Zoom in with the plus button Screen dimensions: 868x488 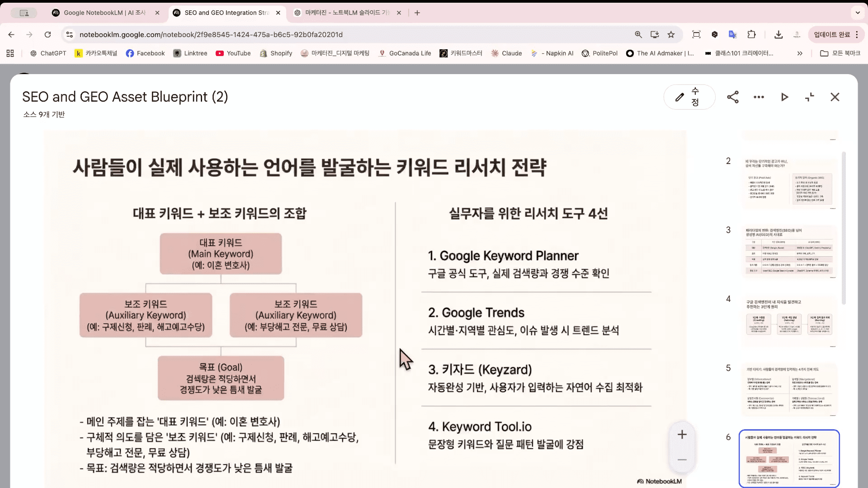point(682,435)
